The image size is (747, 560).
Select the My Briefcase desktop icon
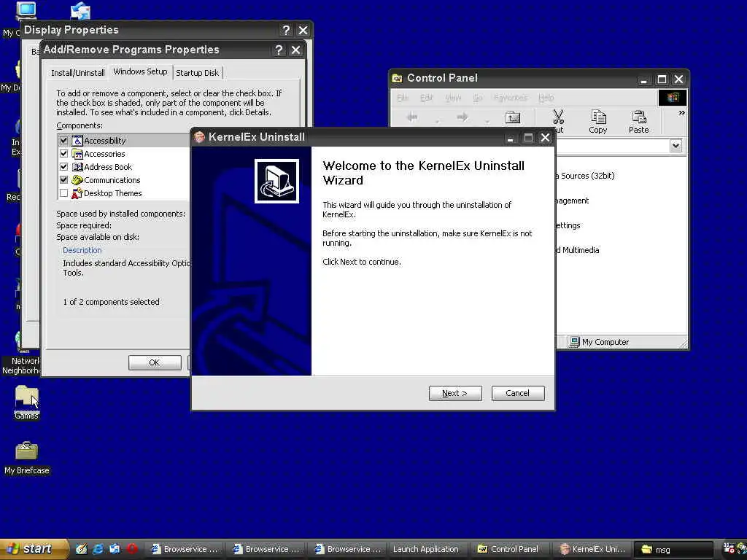(27, 458)
